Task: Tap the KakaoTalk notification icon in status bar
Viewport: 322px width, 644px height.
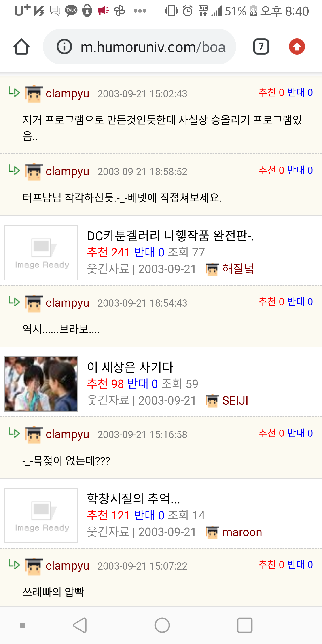Action: 71,11
